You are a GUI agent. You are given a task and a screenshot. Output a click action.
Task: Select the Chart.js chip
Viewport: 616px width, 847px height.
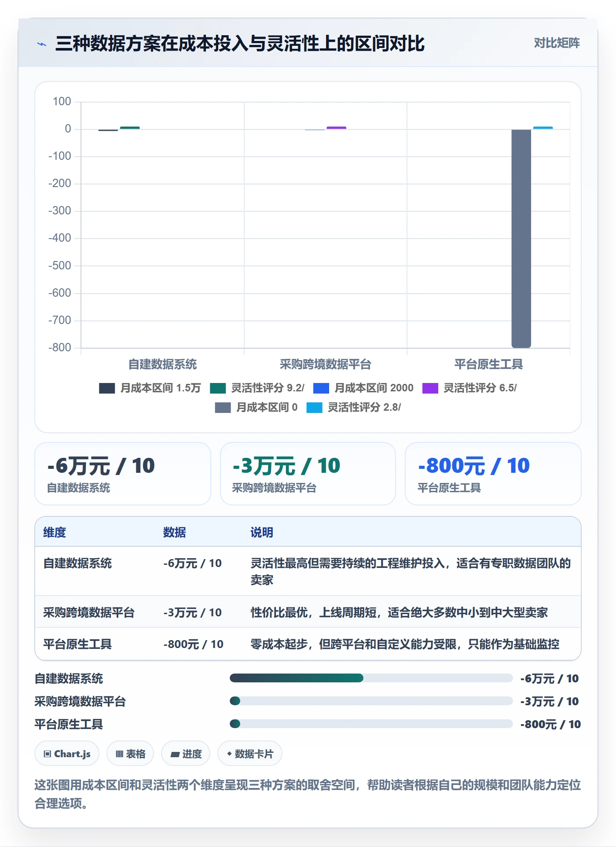pos(67,754)
